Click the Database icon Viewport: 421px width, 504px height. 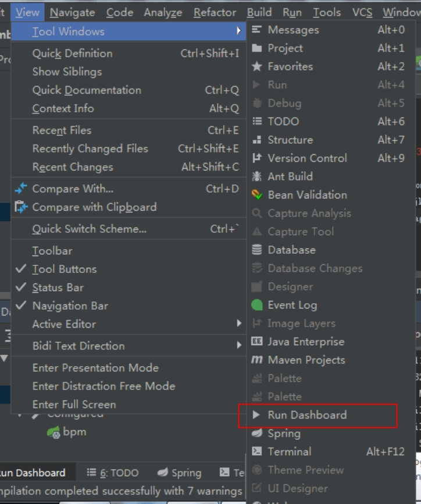coord(256,250)
